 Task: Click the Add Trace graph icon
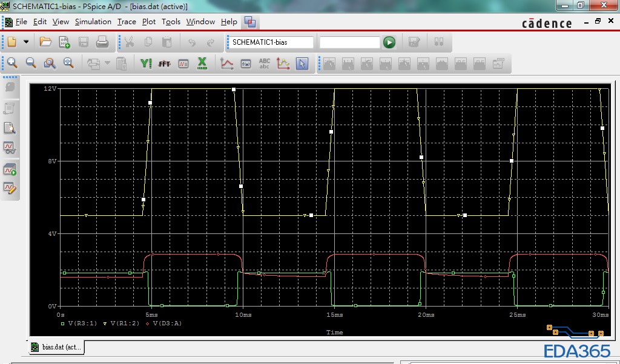[x=227, y=63]
